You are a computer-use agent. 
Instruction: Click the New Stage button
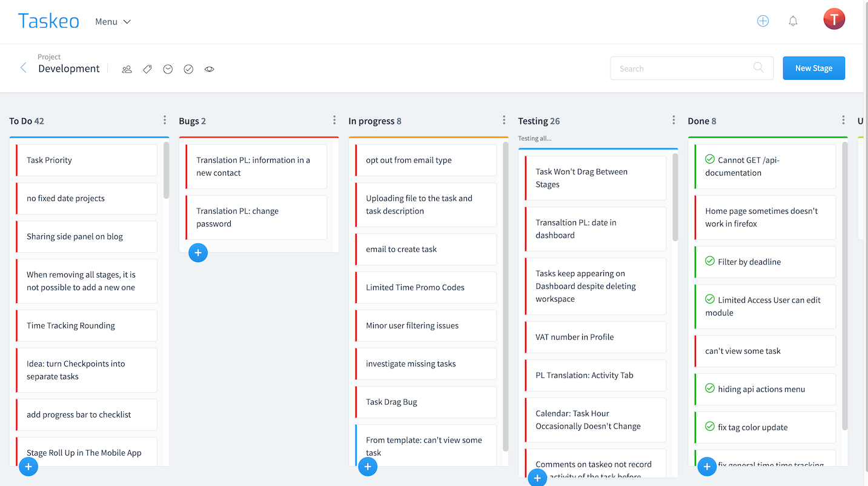813,68
